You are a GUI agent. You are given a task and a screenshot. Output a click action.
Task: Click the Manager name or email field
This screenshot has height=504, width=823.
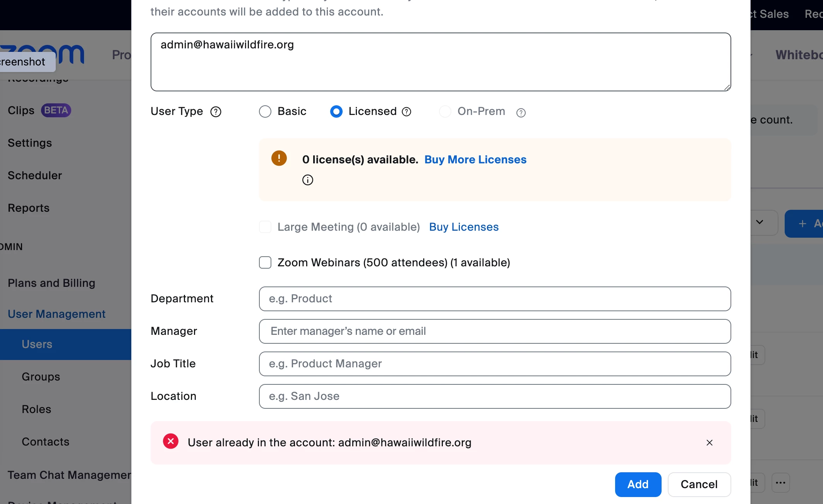coord(494,331)
